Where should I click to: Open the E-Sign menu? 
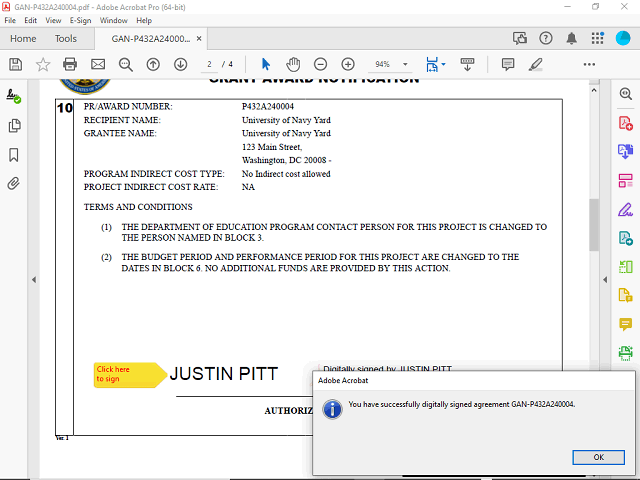pyautogui.click(x=80, y=20)
